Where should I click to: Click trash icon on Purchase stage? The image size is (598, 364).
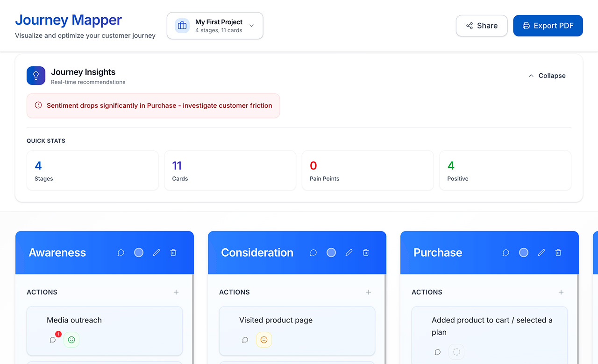coord(558,252)
